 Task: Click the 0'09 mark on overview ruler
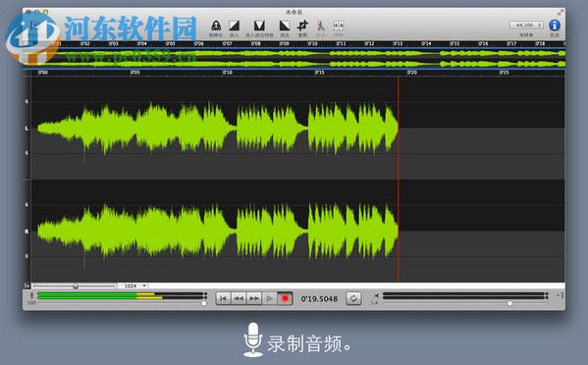(284, 44)
